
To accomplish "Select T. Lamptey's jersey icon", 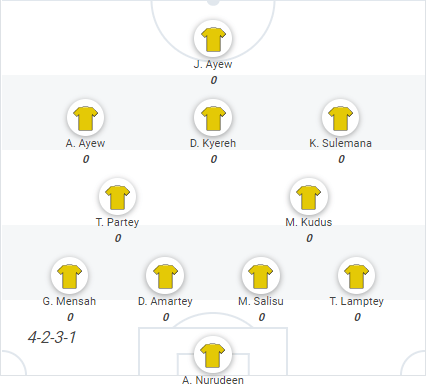I will (x=356, y=276).
